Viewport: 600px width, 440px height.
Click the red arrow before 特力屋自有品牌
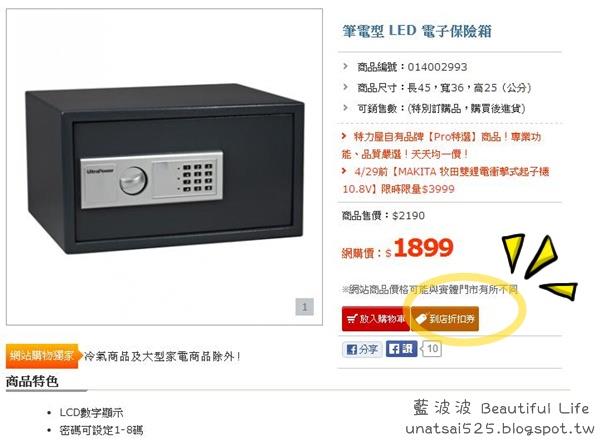point(344,136)
